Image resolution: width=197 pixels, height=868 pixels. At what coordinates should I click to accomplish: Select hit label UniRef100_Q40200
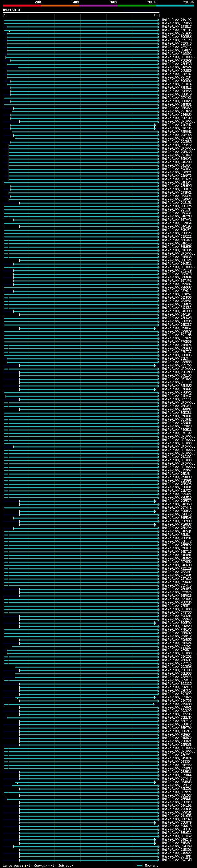point(177,162)
